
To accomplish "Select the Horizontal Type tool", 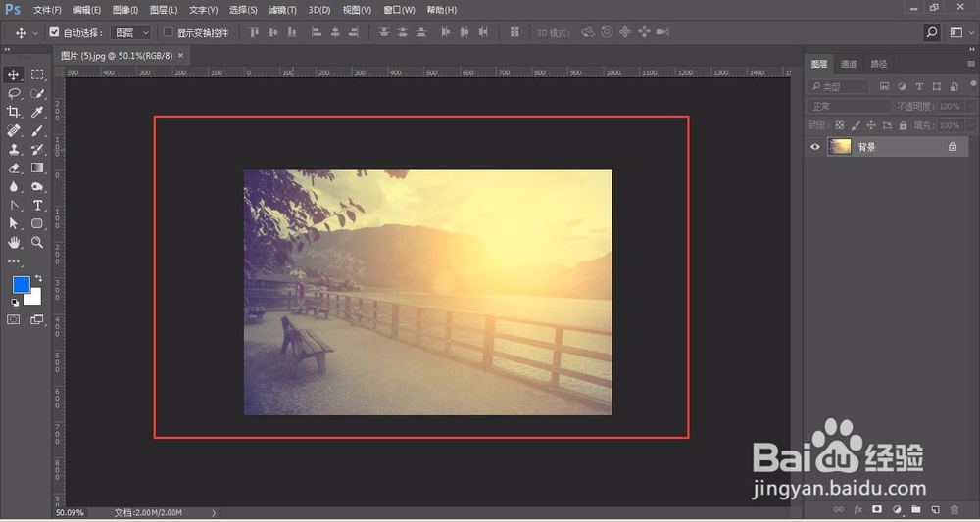I will [x=37, y=205].
